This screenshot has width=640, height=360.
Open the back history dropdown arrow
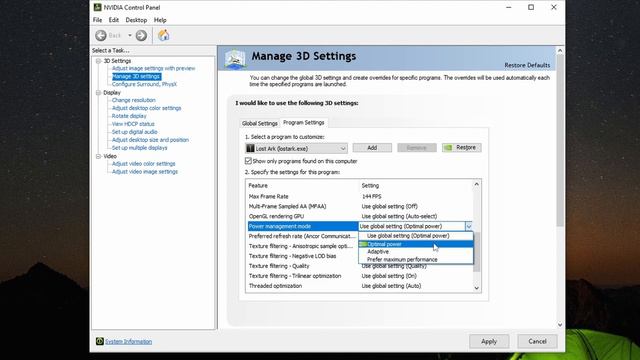[x=129, y=36]
